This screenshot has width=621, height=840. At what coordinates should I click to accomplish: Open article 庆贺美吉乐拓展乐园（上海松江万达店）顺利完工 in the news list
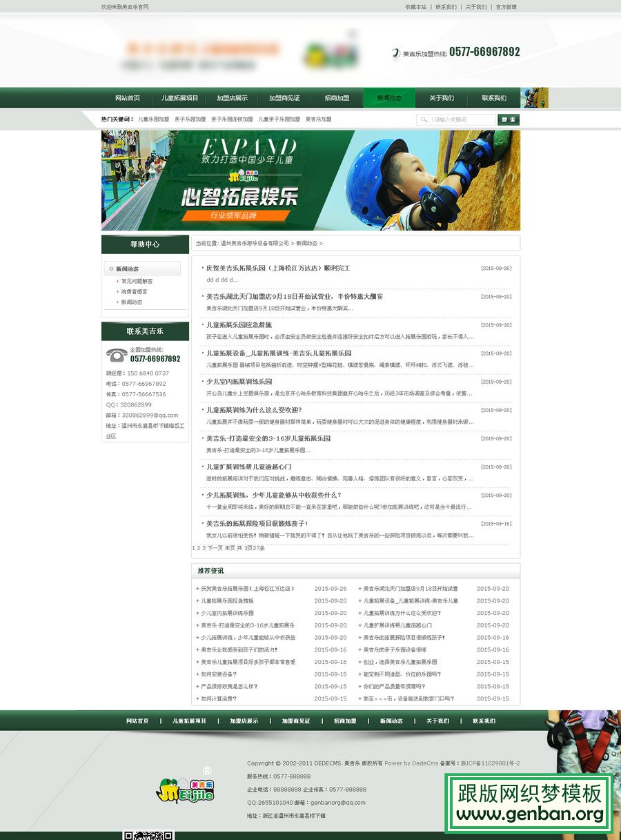pos(278,268)
